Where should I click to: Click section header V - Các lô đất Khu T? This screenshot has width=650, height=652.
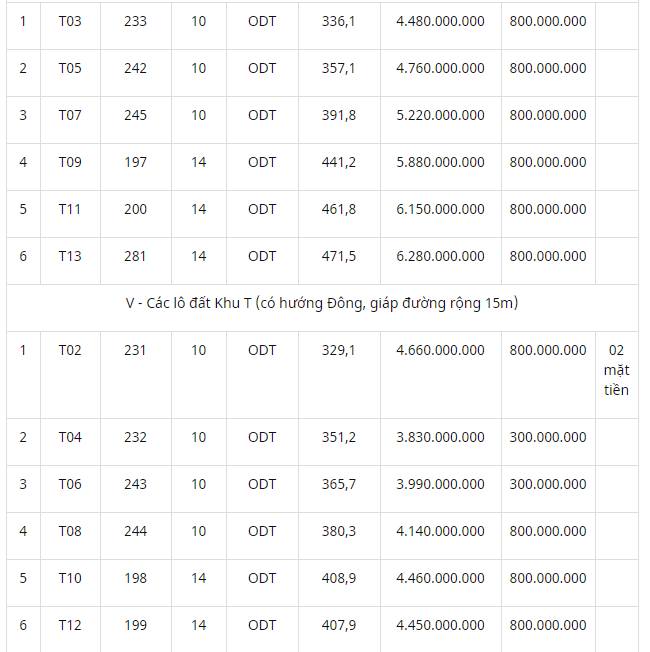322,303
